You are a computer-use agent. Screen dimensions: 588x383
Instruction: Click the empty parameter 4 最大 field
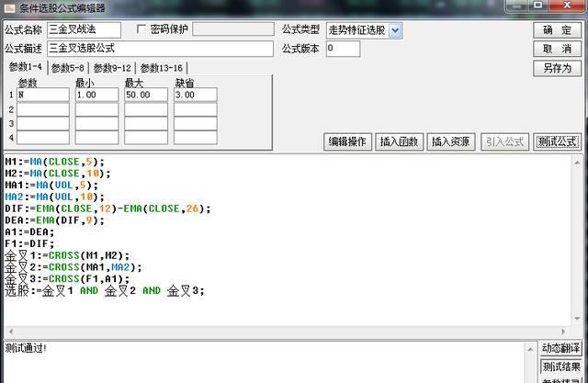(x=146, y=138)
